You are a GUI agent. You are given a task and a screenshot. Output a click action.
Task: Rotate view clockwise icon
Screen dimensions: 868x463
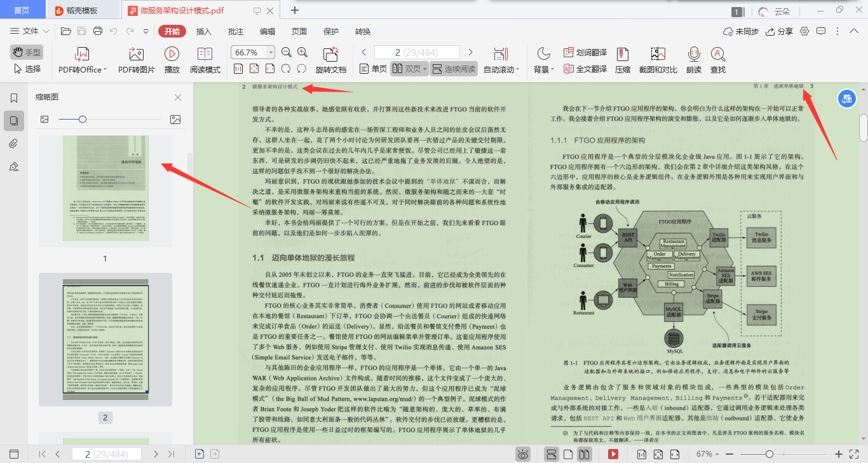(x=302, y=69)
